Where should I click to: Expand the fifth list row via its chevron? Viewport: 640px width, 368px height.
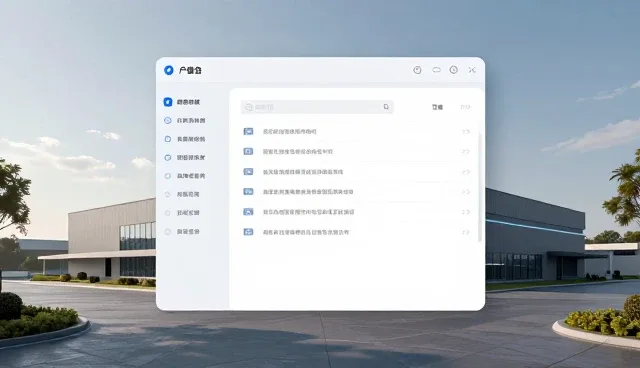[466, 212]
